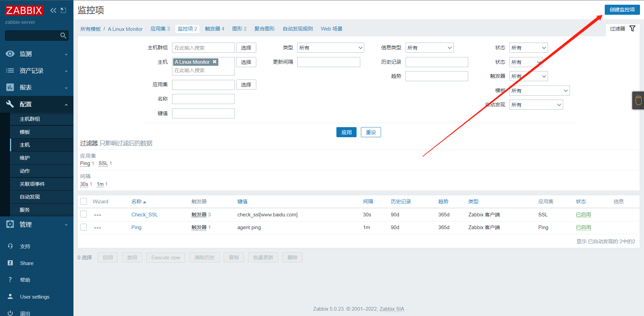Open the Web 场景 tab
Screen dimensions: 644x316
tap(331, 29)
